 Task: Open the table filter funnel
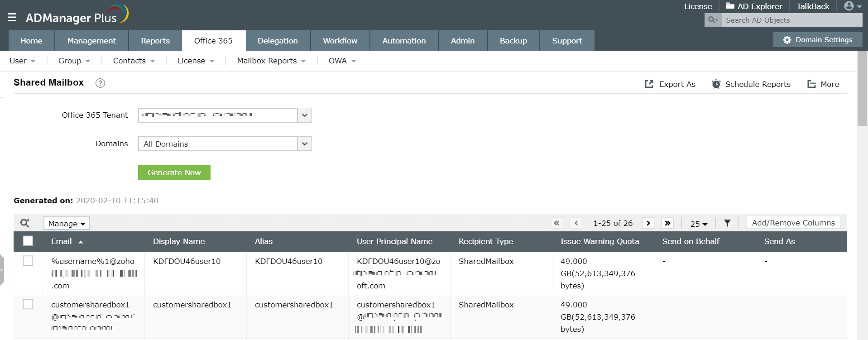point(727,223)
